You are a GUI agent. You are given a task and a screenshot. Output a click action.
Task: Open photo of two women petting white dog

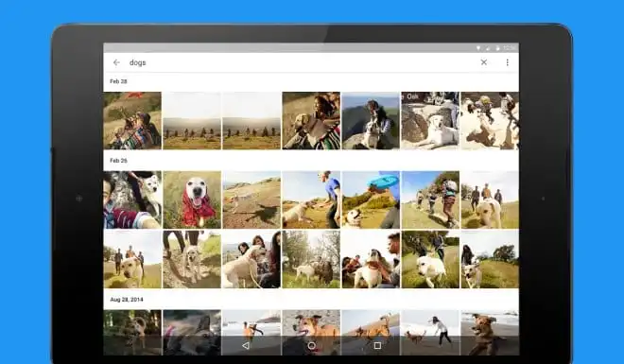[251, 259]
